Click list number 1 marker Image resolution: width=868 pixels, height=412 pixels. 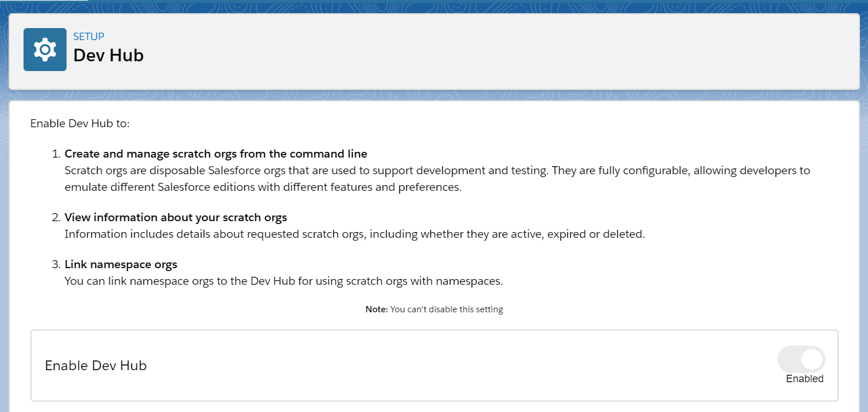click(56, 154)
